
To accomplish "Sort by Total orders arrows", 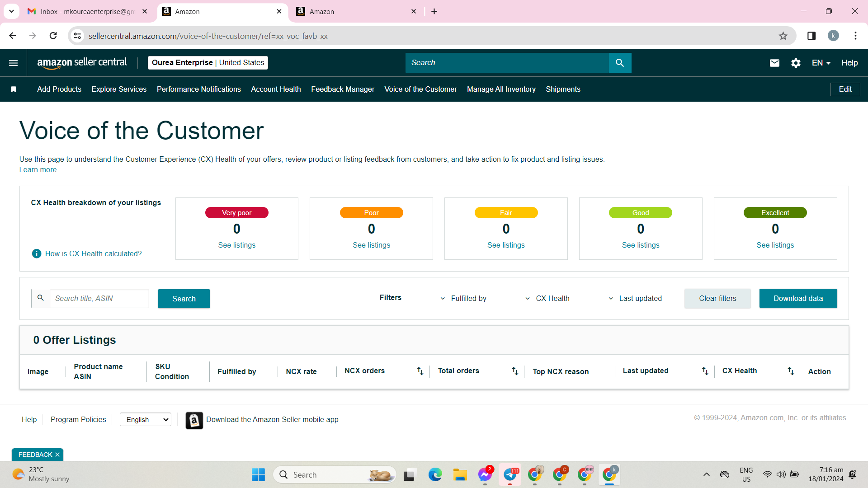I will (x=515, y=371).
